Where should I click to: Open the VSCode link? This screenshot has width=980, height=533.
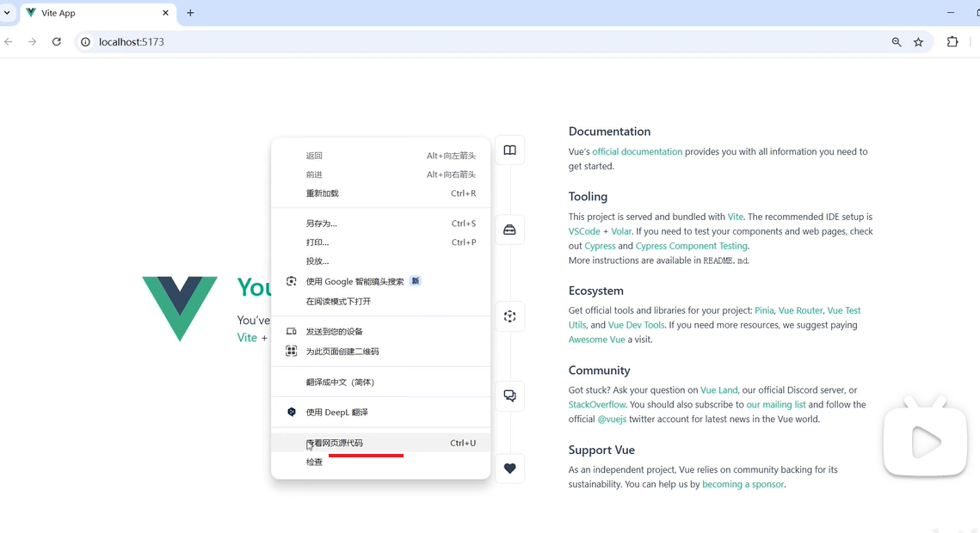point(583,231)
